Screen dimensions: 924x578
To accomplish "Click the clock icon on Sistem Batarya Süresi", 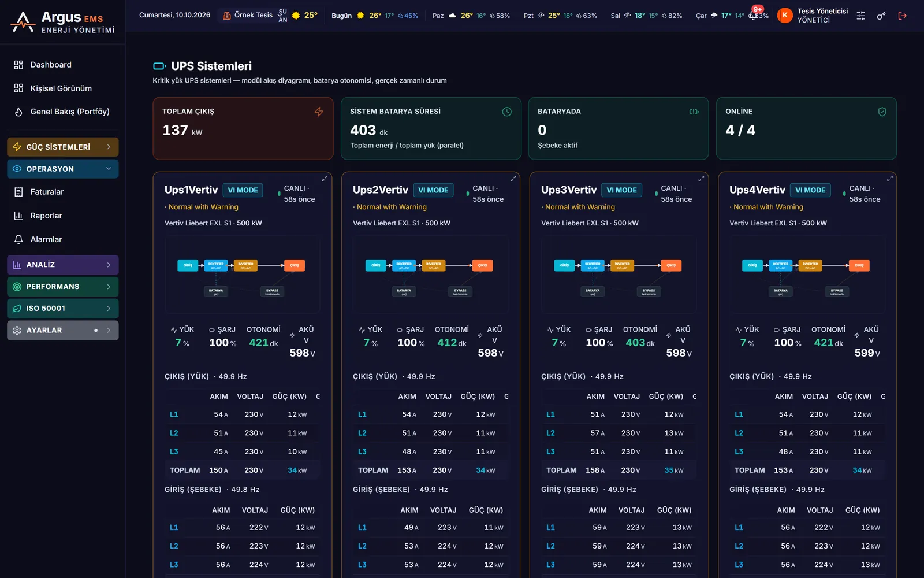I will coord(506,112).
